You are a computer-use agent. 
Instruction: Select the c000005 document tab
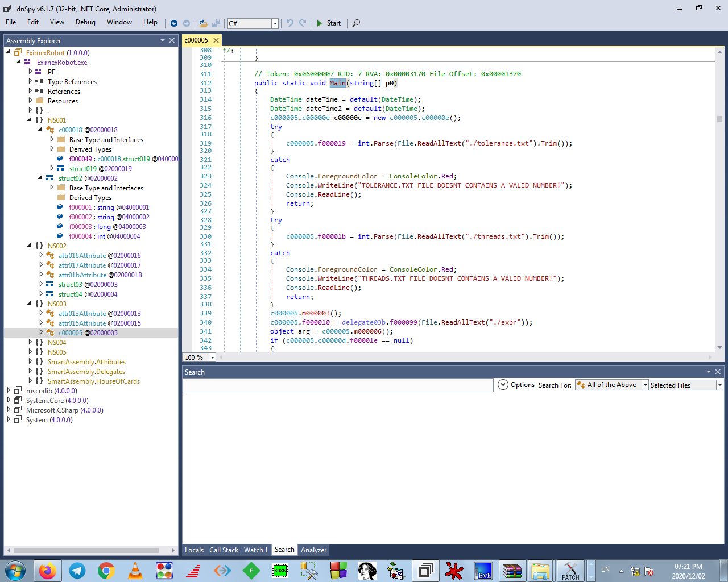pos(196,40)
